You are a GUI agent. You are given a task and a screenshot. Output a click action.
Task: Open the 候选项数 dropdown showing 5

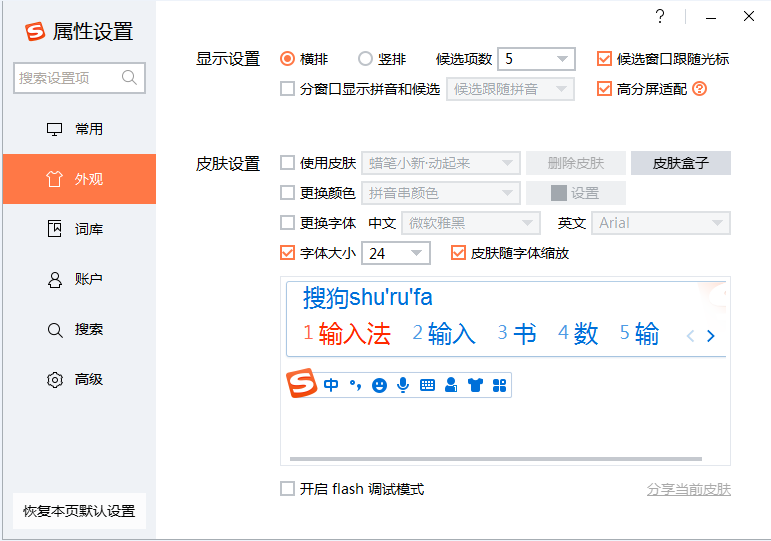point(536,59)
